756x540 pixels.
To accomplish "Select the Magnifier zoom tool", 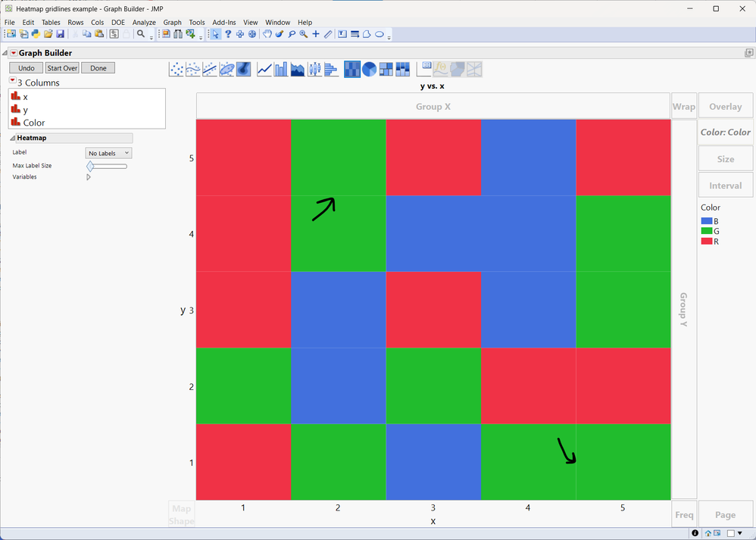I will pos(303,33).
